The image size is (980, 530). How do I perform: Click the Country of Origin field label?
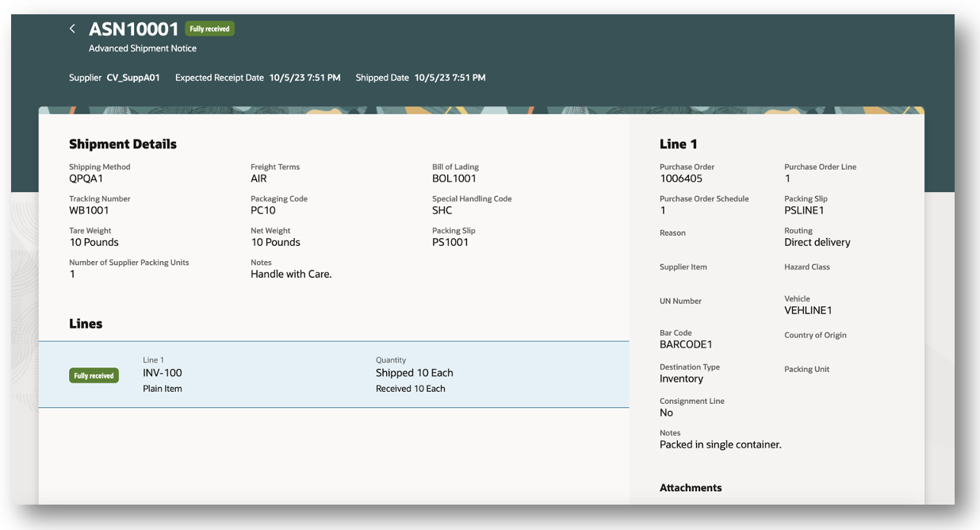(815, 336)
